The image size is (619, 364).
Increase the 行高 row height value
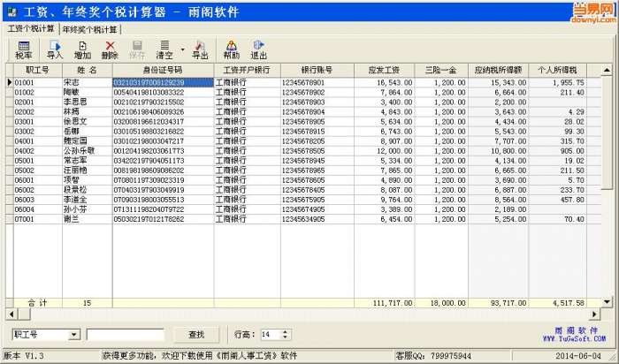coord(286,332)
